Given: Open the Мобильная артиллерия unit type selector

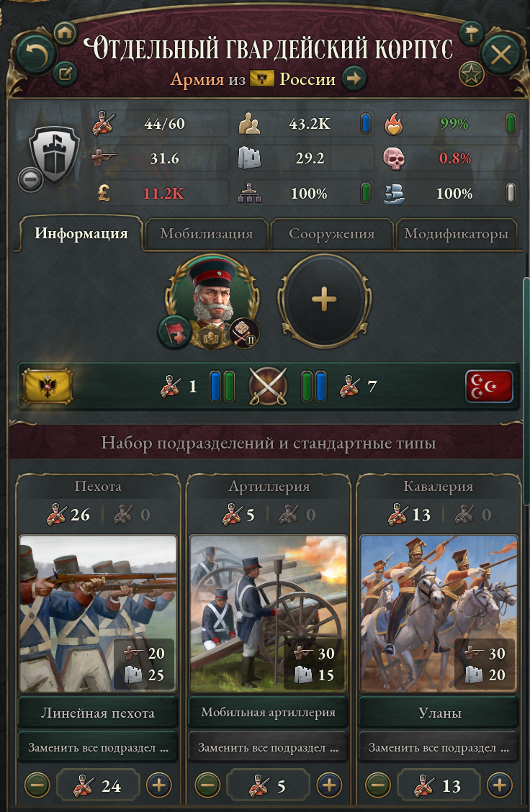Looking at the screenshot, I should click(x=269, y=713).
